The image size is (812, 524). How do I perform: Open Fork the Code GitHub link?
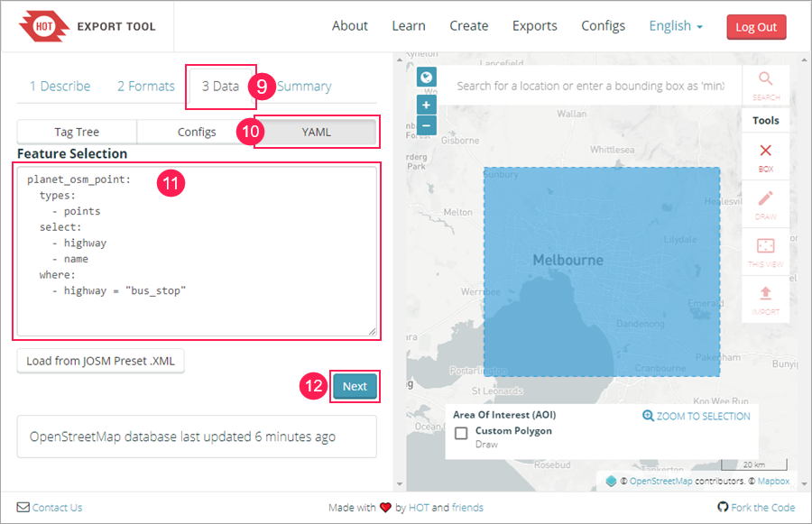coord(756,508)
